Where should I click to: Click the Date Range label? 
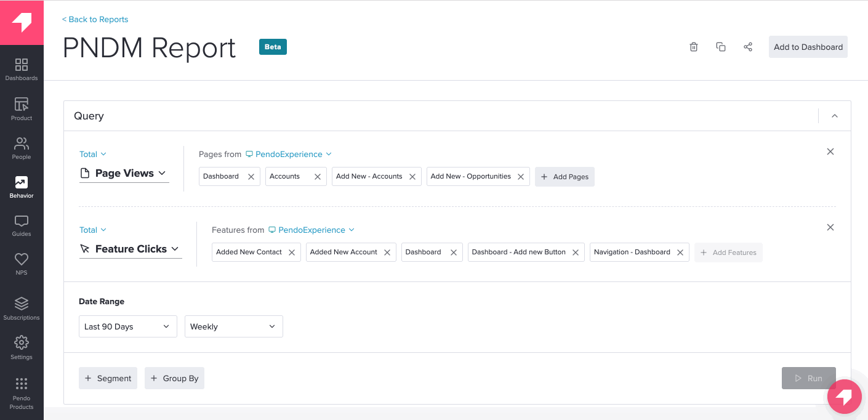(x=102, y=301)
